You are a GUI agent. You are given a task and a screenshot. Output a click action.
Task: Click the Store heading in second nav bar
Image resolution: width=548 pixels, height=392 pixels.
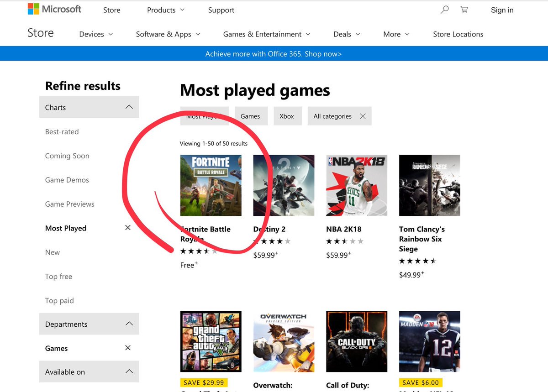[41, 33]
